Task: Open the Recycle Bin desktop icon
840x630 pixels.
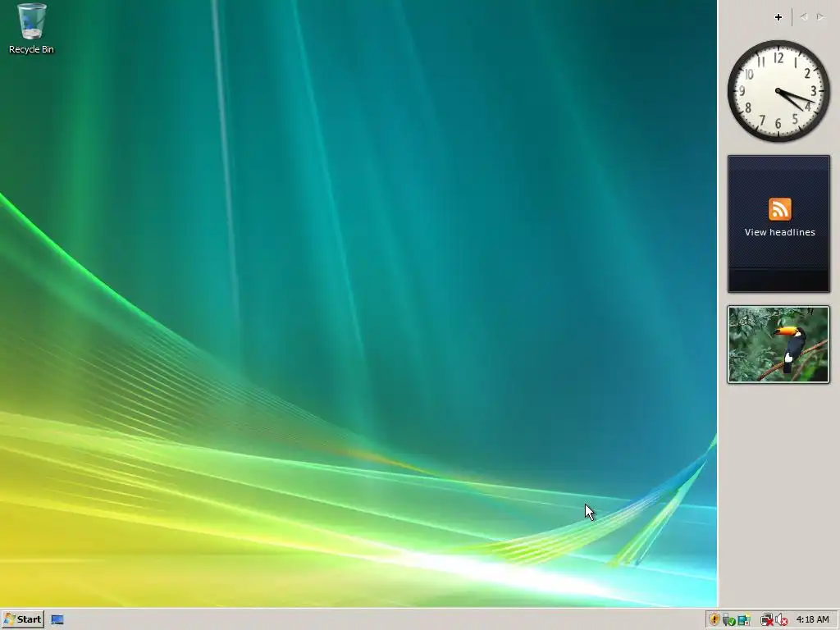Action: [x=32, y=29]
